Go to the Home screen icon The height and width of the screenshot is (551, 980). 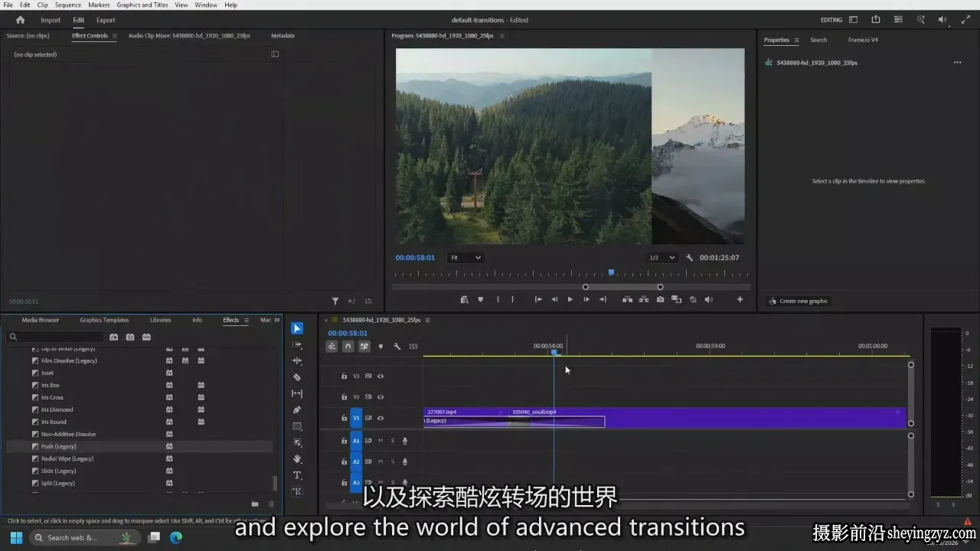[20, 20]
